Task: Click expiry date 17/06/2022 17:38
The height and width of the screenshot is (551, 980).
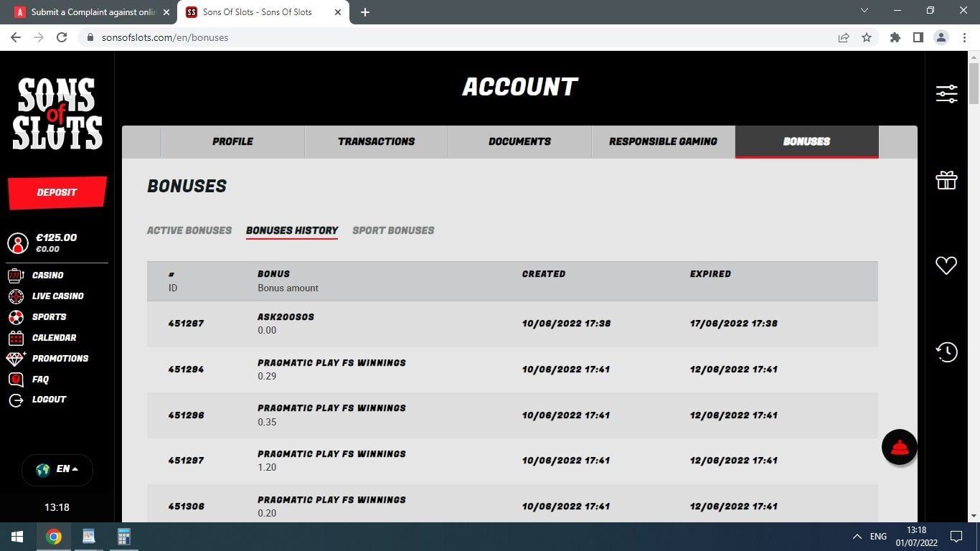Action: 733,324
